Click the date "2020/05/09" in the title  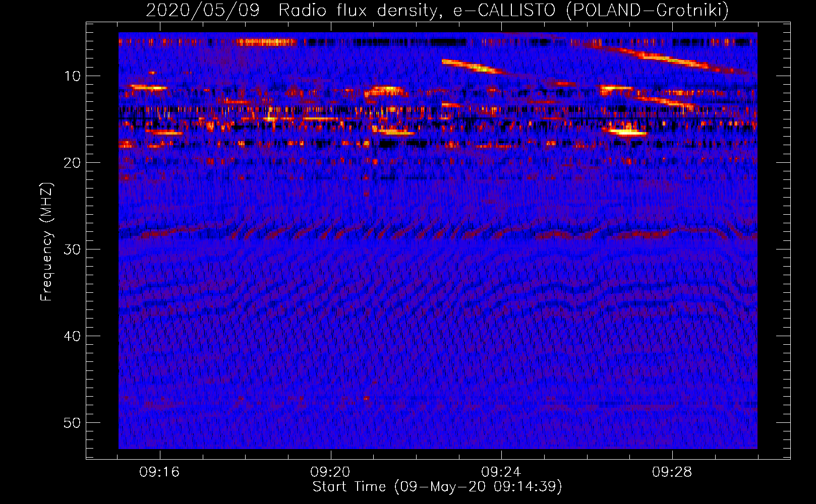pos(203,10)
